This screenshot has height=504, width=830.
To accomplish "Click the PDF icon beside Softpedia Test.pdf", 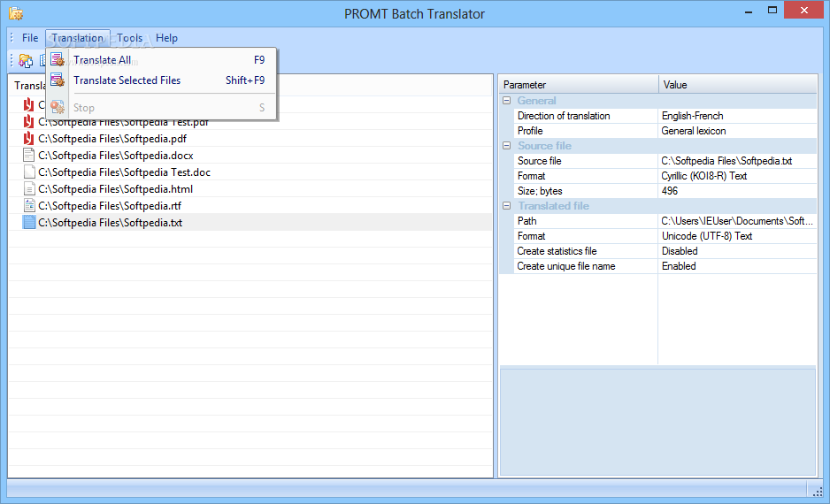I will pos(28,122).
